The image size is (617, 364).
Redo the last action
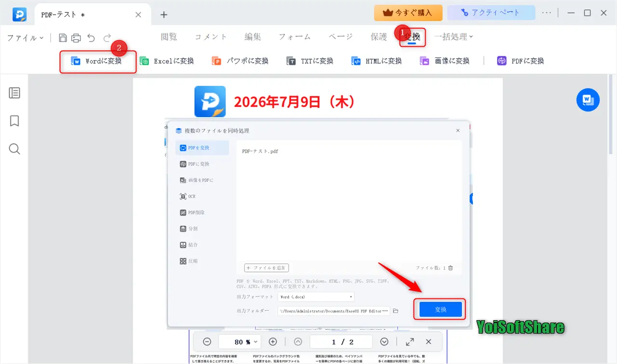point(107,38)
